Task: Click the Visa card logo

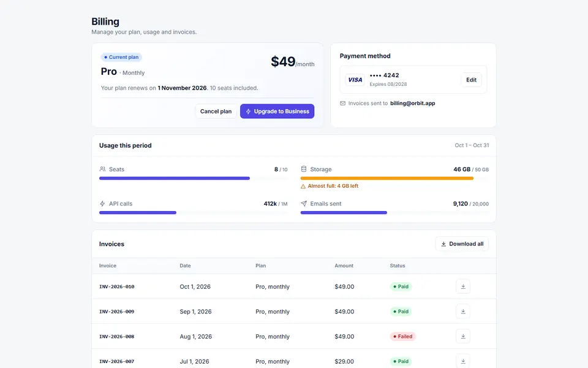Action: 355,80
